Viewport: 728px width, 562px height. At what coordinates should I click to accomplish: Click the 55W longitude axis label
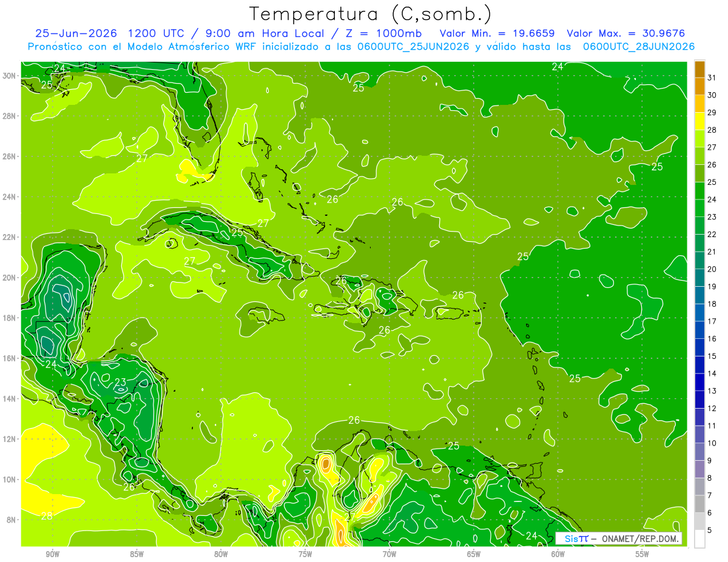pos(642,554)
